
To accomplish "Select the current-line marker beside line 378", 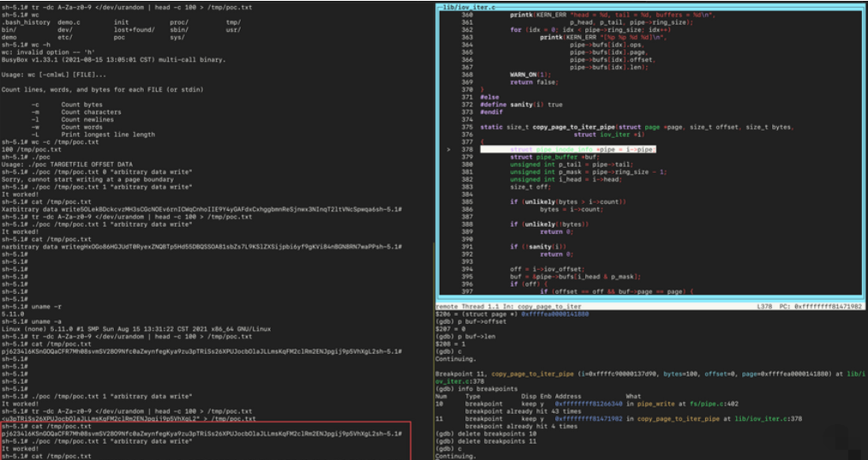I will [448, 149].
